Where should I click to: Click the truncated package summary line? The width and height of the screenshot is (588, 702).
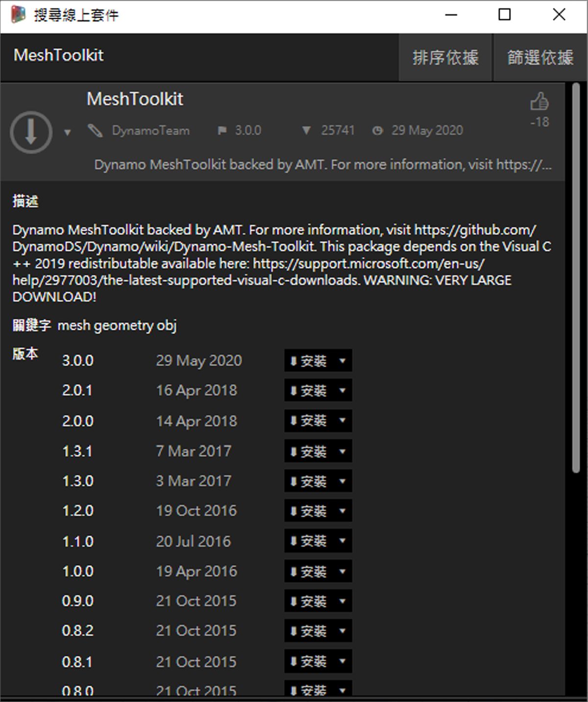[323, 164]
